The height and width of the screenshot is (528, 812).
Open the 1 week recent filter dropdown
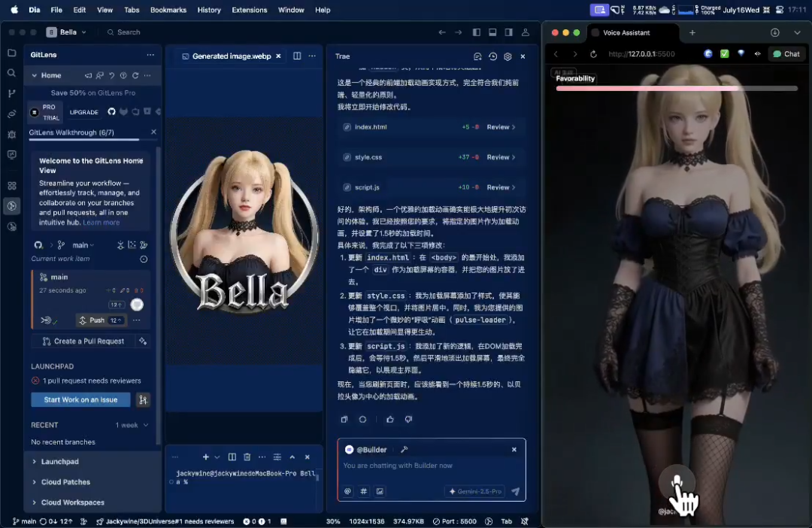point(132,425)
